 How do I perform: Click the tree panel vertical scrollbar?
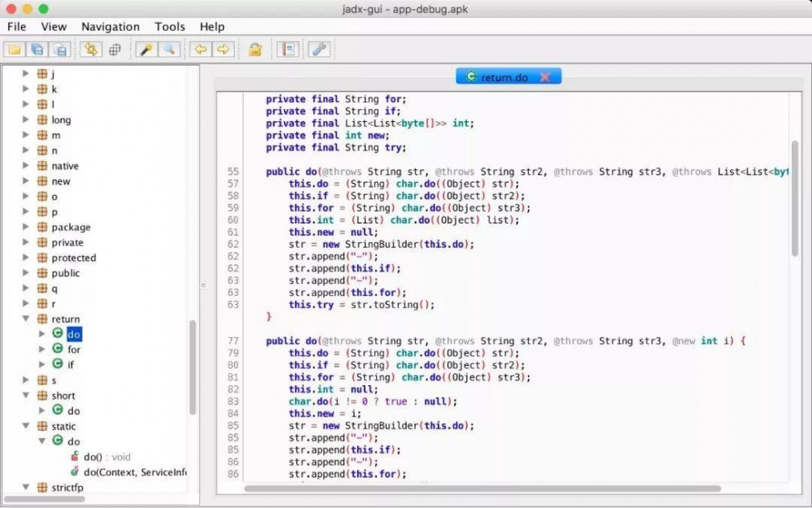tap(192, 367)
